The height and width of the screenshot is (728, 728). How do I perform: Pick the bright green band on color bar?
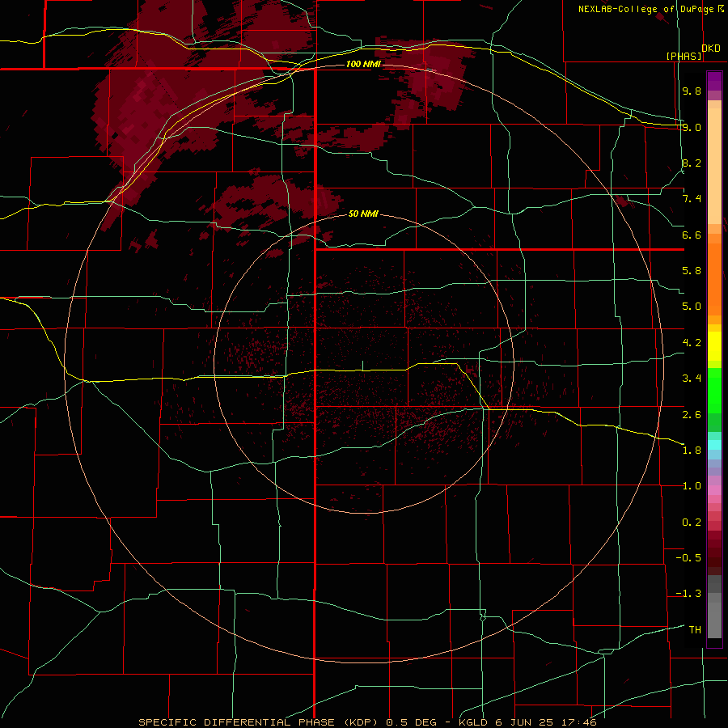[x=714, y=392]
